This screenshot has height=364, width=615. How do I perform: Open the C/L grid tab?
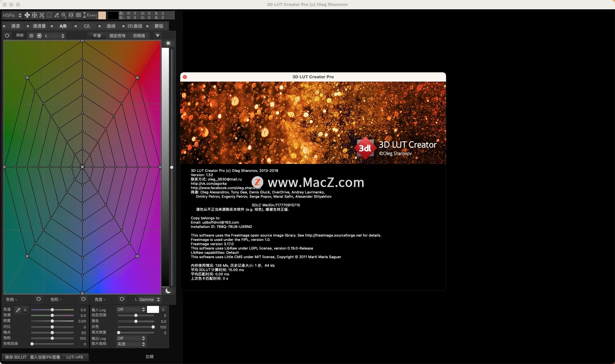click(87, 26)
